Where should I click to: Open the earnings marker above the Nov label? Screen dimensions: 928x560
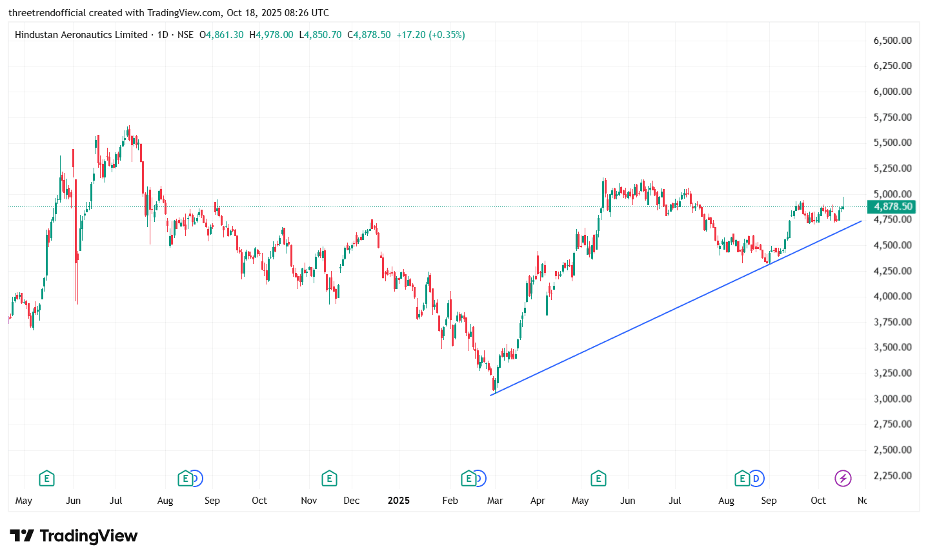pos(329,479)
